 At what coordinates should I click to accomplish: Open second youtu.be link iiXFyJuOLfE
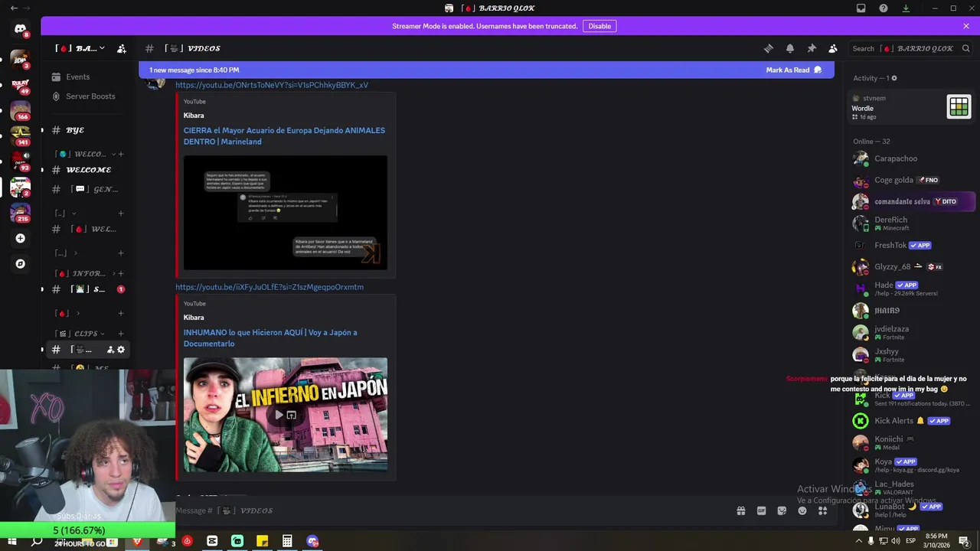click(x=269, y=287)
